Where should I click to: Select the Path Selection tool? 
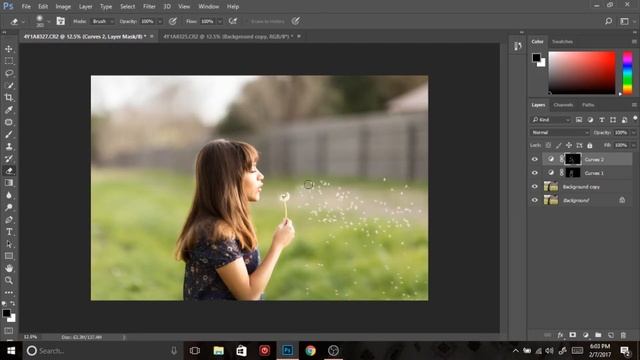9,244
